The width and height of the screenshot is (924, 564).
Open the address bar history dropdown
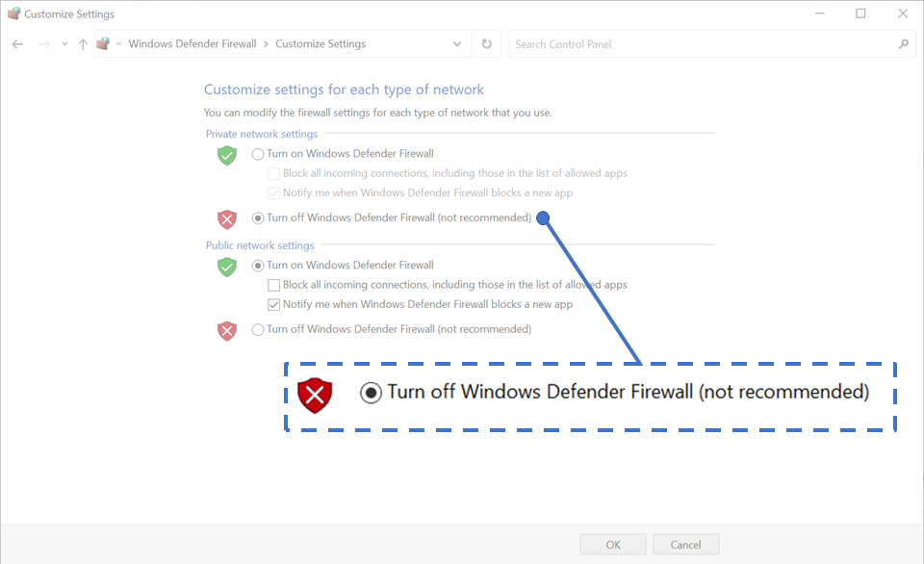pos(456,44)
